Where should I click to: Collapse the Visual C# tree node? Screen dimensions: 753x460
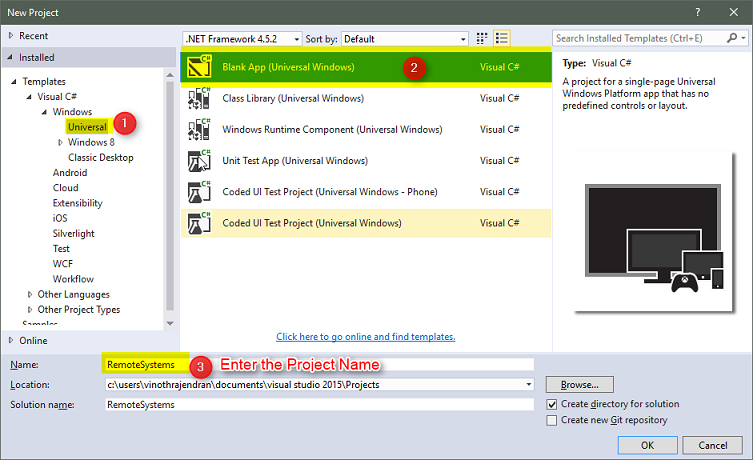click(29, 97)
